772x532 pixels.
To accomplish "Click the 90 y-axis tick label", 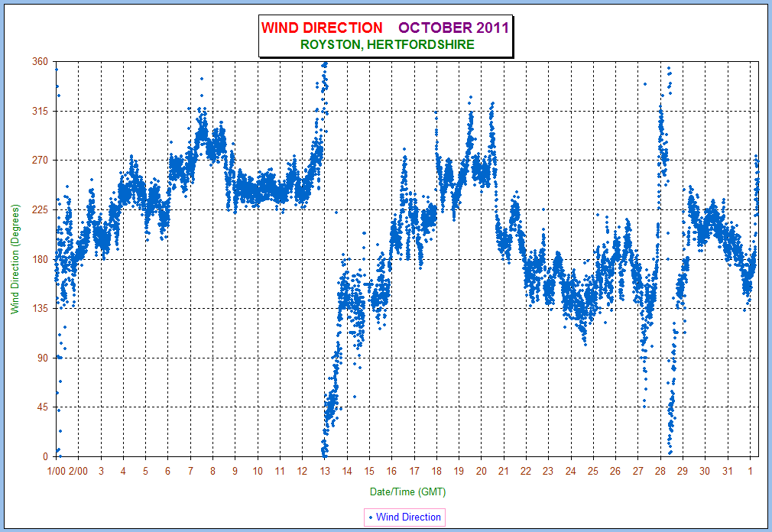I will click(41, 358).
